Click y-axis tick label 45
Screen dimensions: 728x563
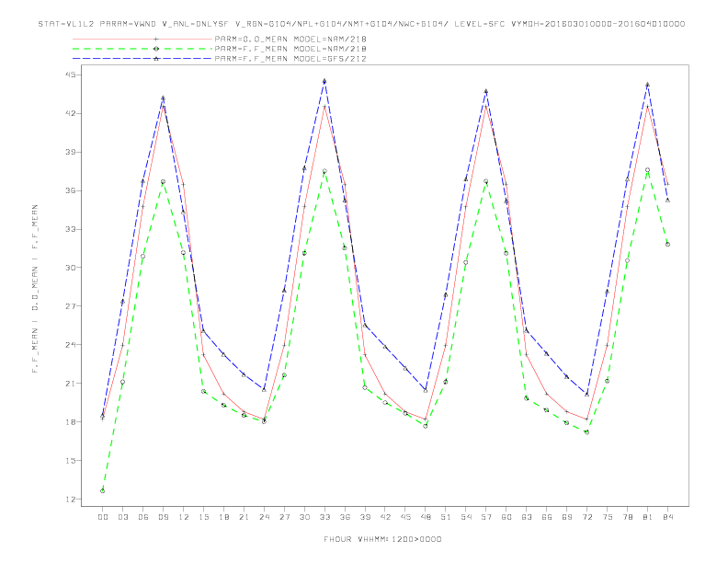pyautogui.click(x=73, y=75)
